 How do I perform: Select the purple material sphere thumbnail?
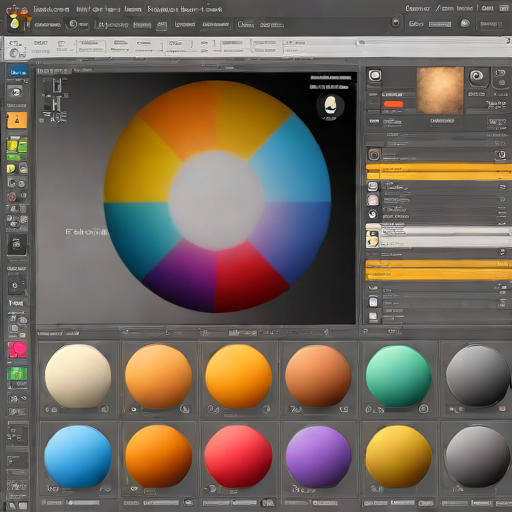click(x=318, y=457)
